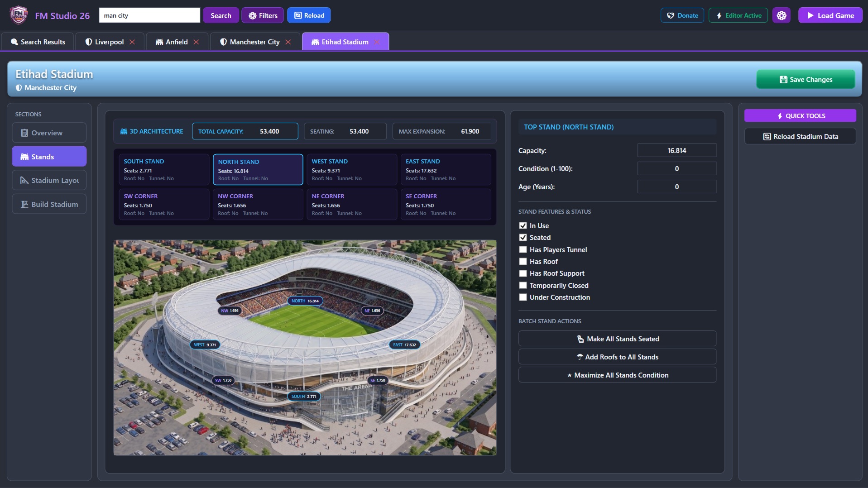
Task: Click the 3D Architecture stadium icon
Action: point(124,131)
